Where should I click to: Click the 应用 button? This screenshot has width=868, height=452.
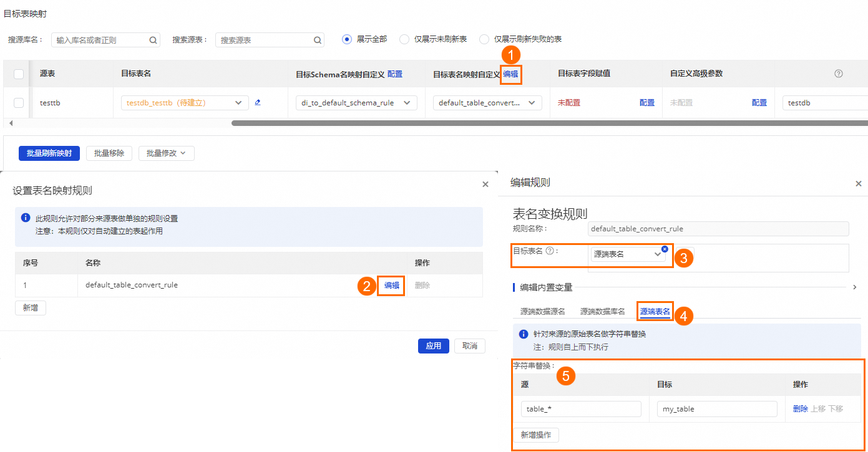point(434,346)
